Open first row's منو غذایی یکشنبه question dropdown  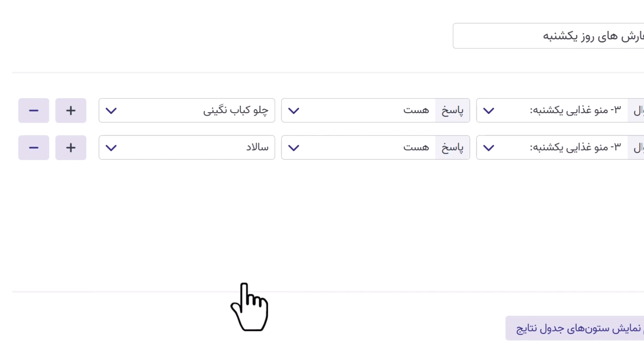point(552,110)
